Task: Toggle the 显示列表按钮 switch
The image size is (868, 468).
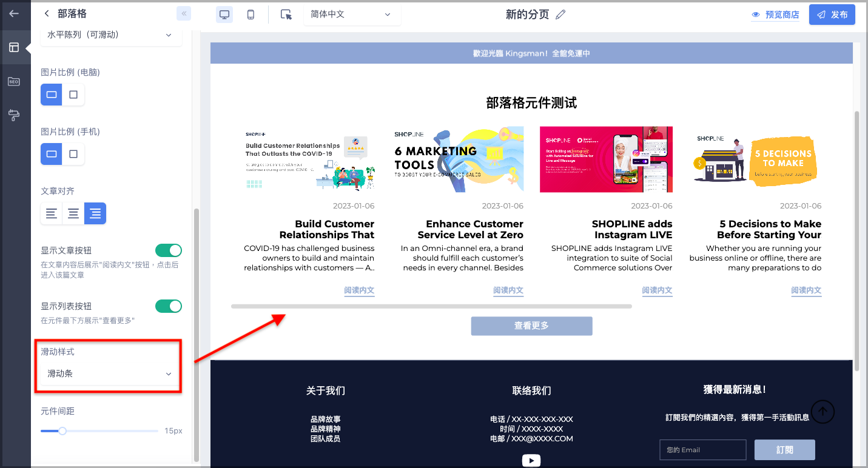Action: 169,306
